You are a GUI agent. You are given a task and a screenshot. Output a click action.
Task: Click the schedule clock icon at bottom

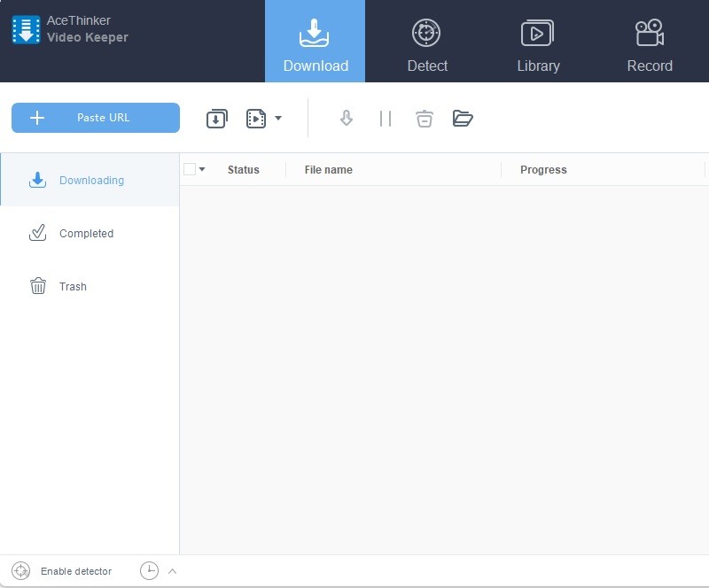click(149, 571)
